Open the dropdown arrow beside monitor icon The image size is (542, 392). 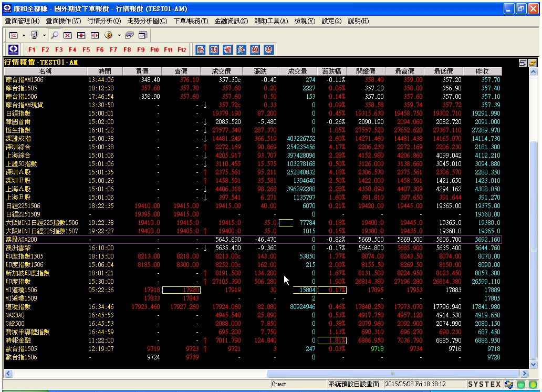click(44, 35)
